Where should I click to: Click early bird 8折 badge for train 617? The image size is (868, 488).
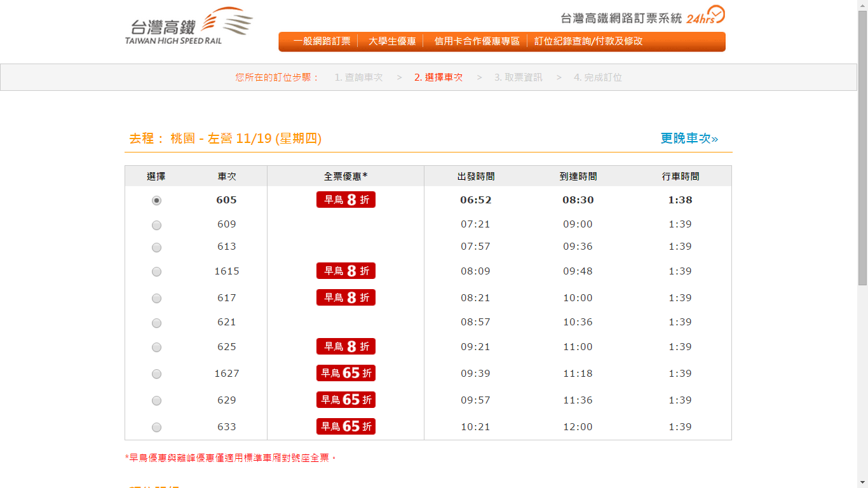[x=346, y=297]
